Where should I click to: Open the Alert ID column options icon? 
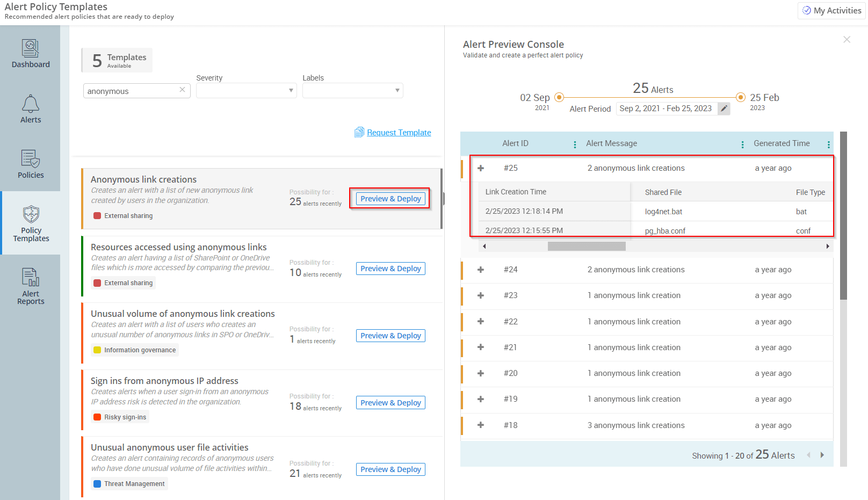tap(575, 143)
